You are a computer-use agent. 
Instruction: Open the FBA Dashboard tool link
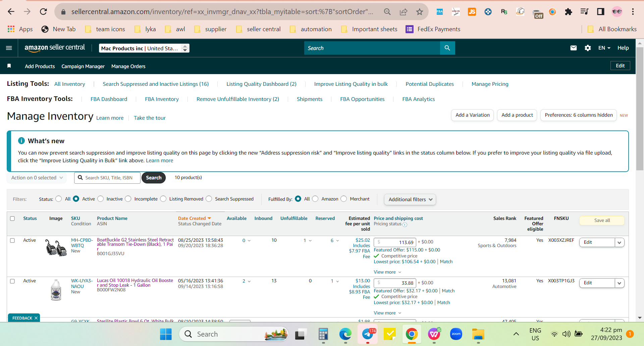[109, 99]
